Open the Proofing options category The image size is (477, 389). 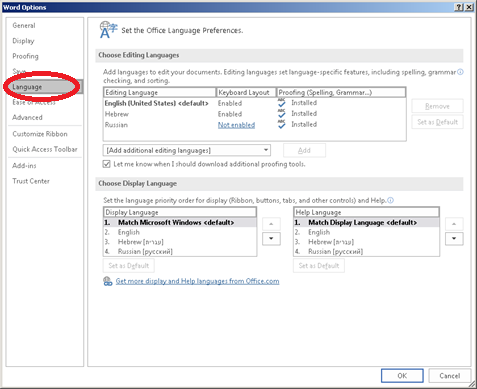[25, 56]
